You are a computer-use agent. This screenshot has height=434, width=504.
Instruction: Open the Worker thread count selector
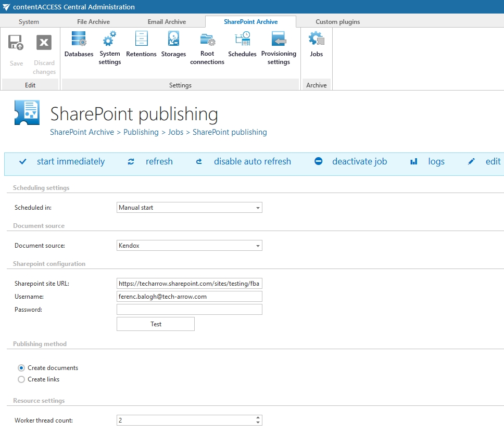coord(189,420)
